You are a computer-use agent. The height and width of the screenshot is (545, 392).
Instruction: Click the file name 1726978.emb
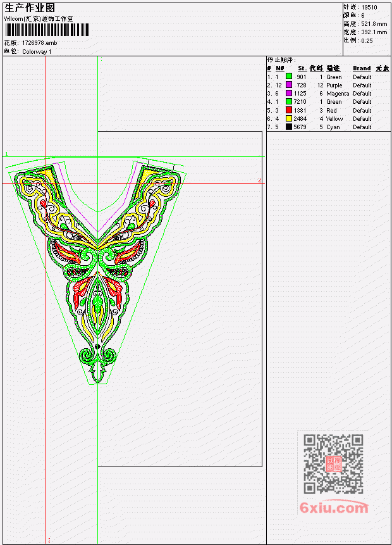39,43
